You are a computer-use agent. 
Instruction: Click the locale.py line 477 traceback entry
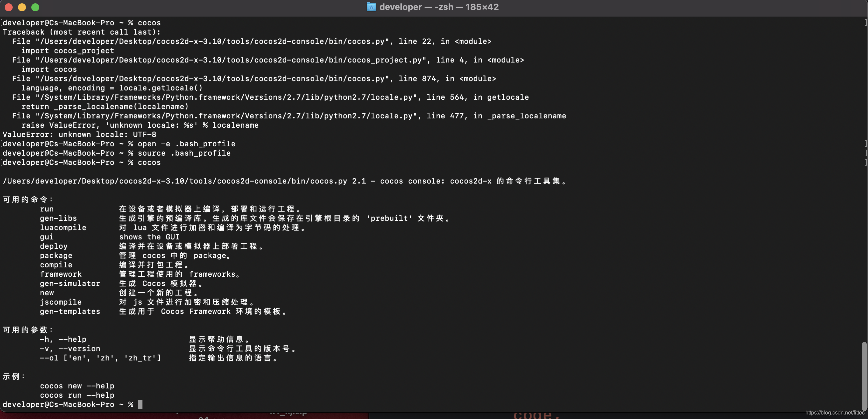coord(289,116)
